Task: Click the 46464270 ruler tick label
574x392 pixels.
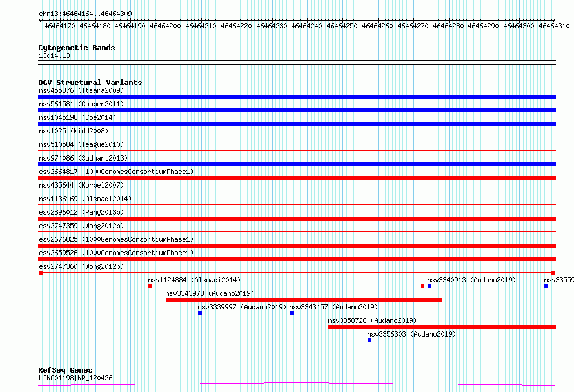Action: tap(413, 26)
